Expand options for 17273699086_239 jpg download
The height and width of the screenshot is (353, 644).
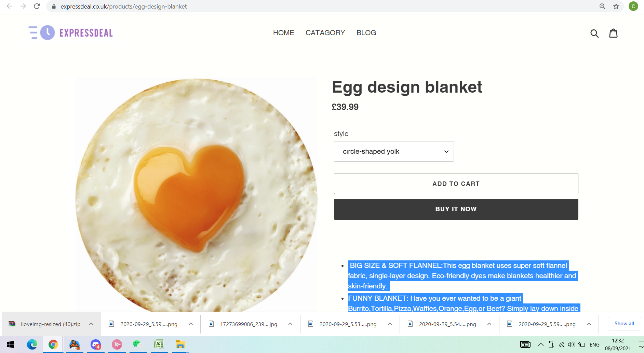290,324
